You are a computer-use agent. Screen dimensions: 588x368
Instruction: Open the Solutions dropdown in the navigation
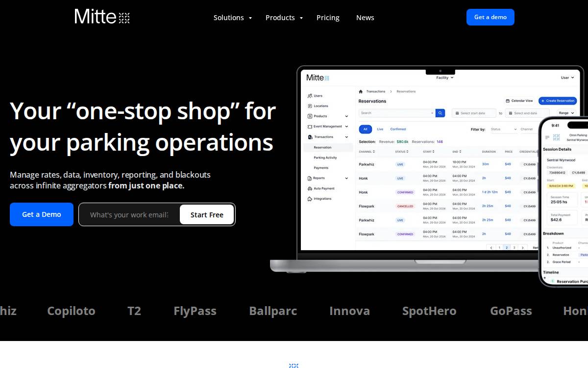pos(233,18)
